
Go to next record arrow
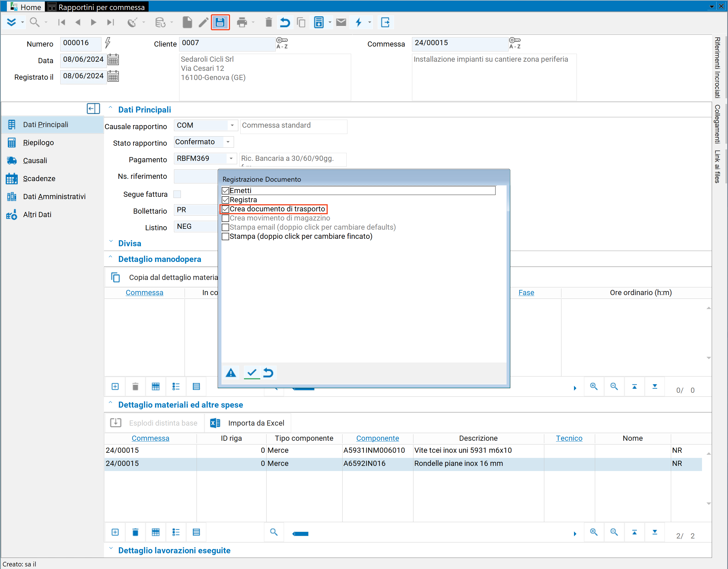tap(94, 22)
